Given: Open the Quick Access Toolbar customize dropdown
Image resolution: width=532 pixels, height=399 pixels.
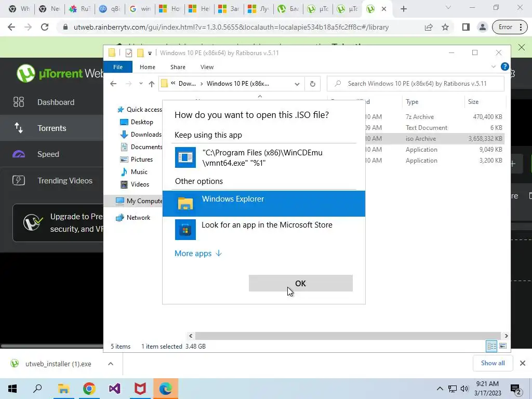Looking at the screenshot, I should click(150, 53).
